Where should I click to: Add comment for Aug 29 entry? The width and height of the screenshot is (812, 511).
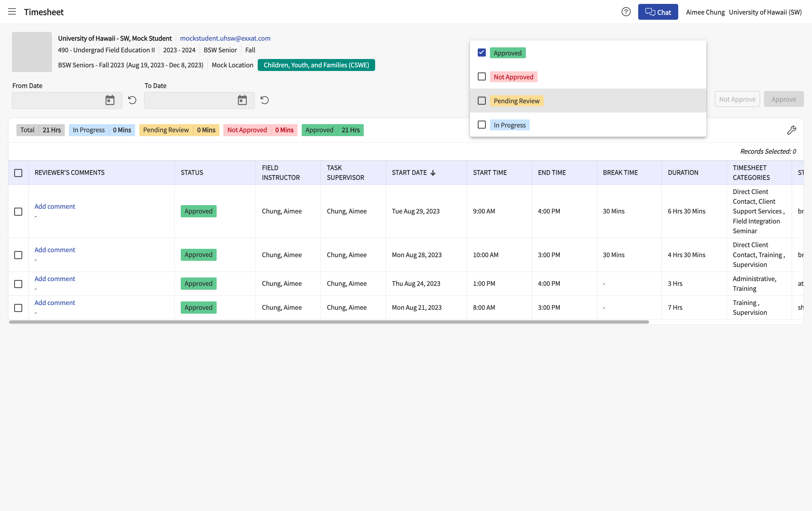pos(55,206)
